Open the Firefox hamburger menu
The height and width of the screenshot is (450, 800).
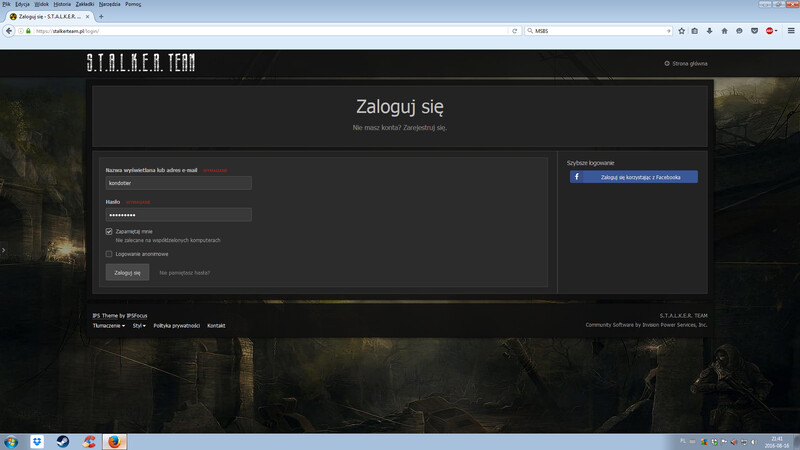click(x=791, y=30)
